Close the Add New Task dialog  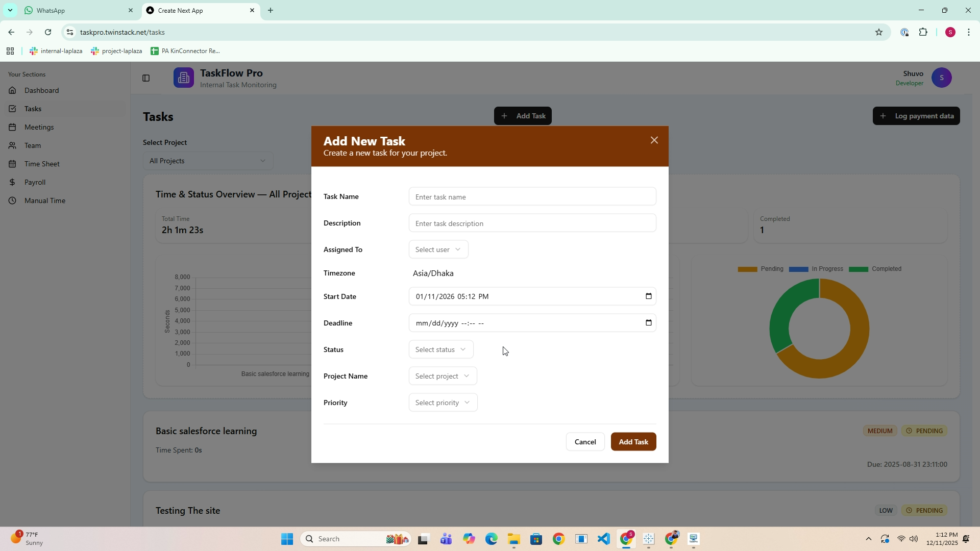tap(654, 140)
